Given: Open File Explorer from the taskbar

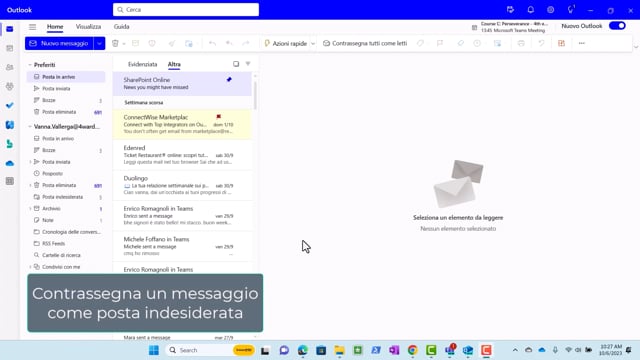Looking at the screenshot, I should [x=339, y=350].
